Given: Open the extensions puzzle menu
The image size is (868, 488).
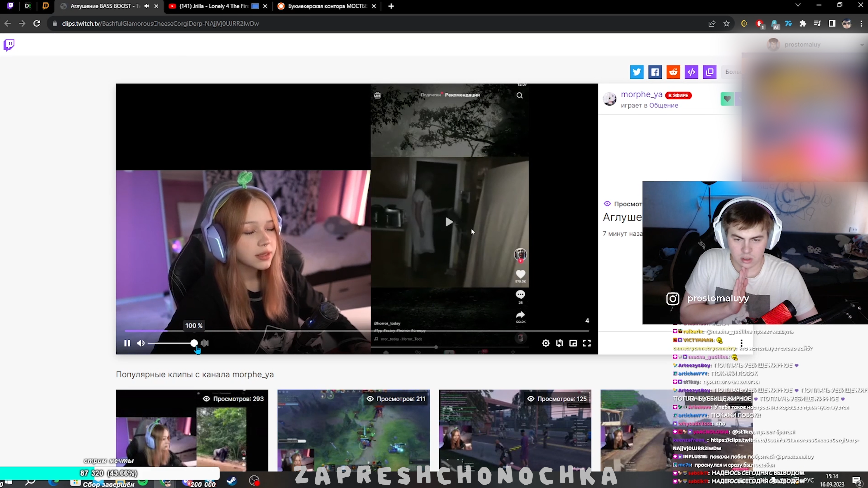Looking at the screenshot, I should point(803,23).
